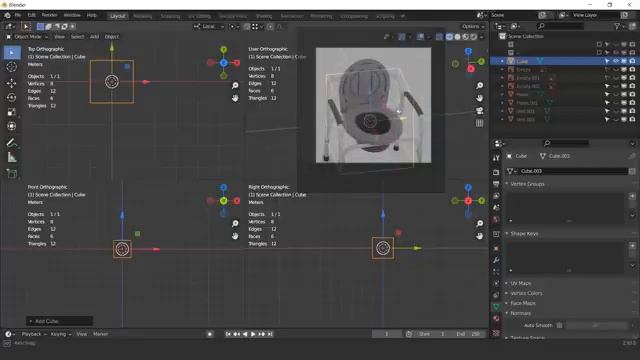The height and width of the screenshot is (360, 640).
Task: Toggle snapping magnet in header
Action: (x=247, y=27)
